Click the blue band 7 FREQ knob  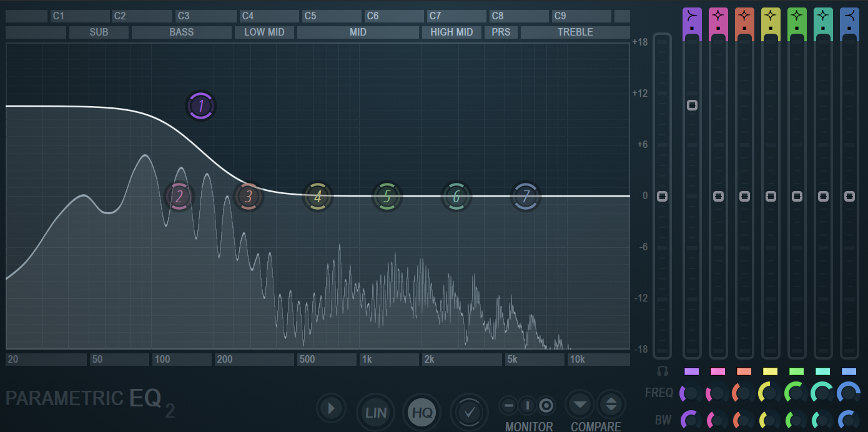[849, 393]
